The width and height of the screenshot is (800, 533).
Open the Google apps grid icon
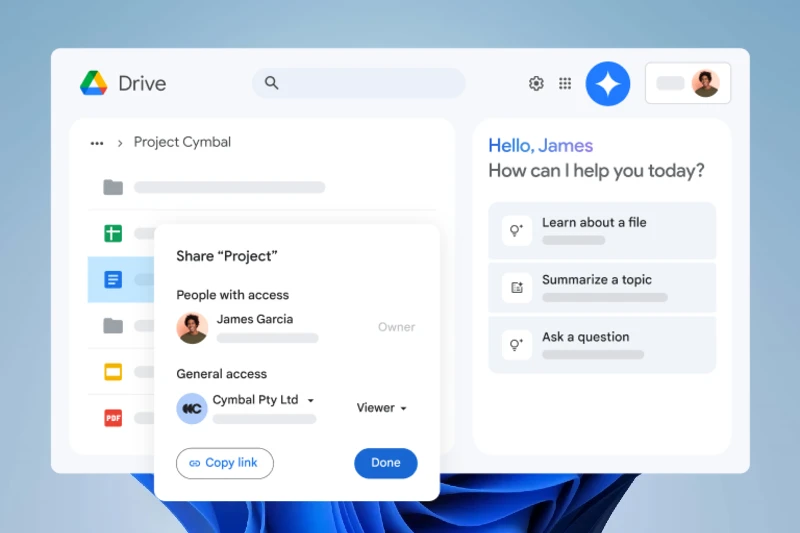tap(565, 83)
